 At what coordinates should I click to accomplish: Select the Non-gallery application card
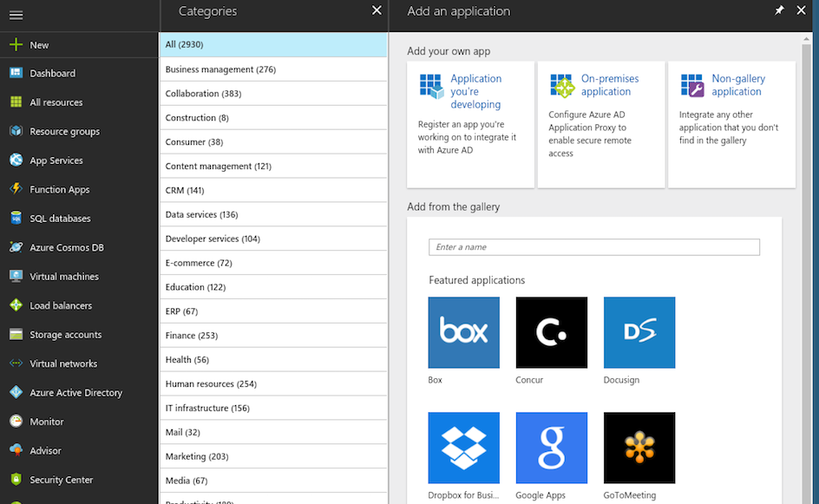point(731,124)
